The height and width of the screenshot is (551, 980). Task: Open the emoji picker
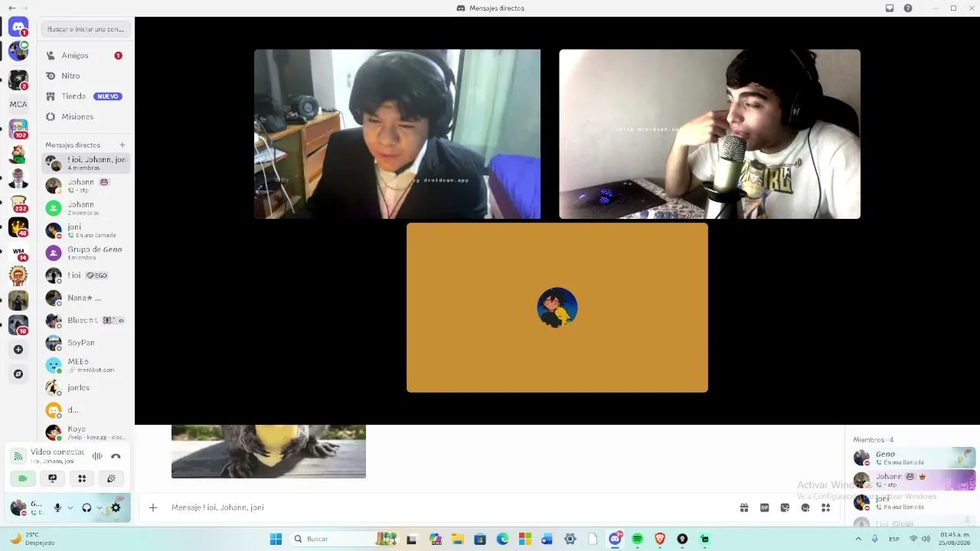coord(805,507)
